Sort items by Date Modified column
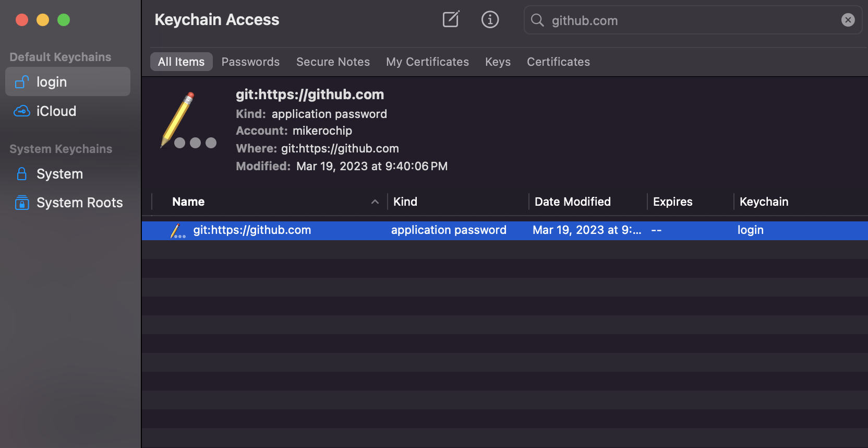 572,202
